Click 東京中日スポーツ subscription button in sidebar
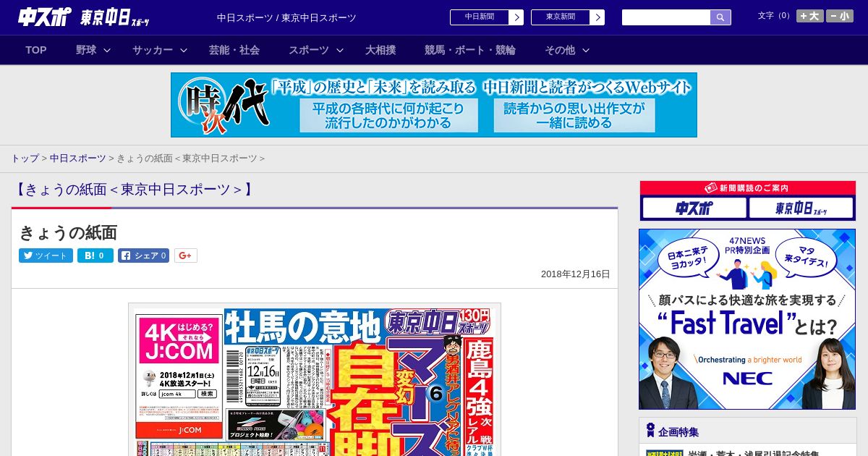This screenshot has width=868, height=456. click(x=801, y=208)
